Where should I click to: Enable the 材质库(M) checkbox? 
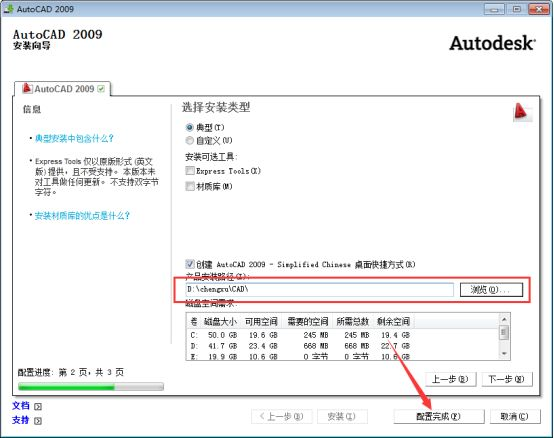(190, 186)
